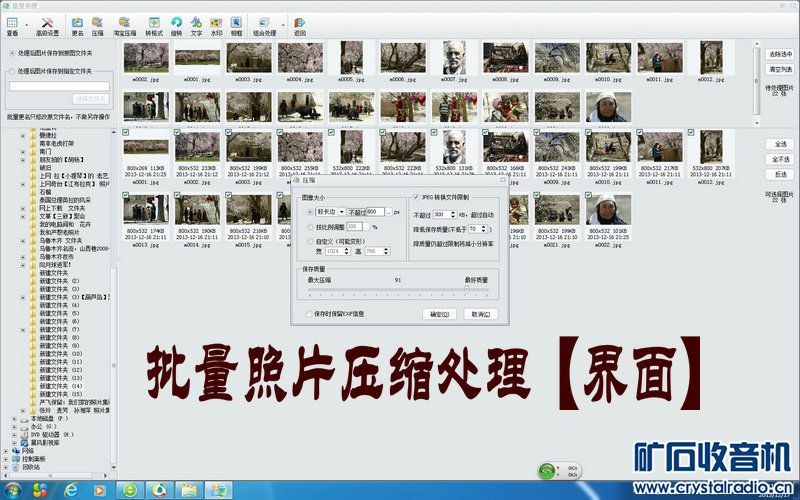Select the 压缩 compress tool

click(97, 27)
